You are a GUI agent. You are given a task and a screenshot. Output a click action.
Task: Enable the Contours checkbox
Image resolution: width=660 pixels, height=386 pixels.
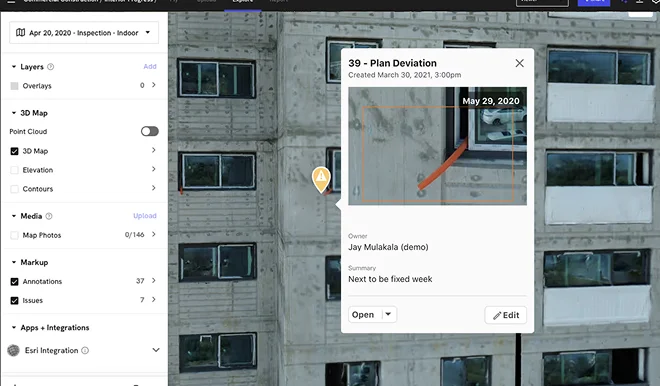14,189
